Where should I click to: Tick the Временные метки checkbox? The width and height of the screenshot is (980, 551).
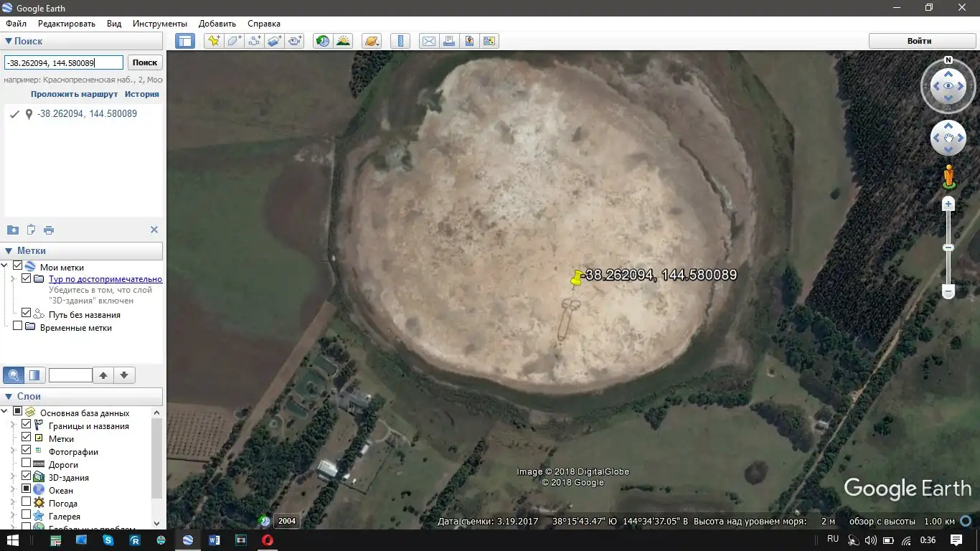(18, 327)
